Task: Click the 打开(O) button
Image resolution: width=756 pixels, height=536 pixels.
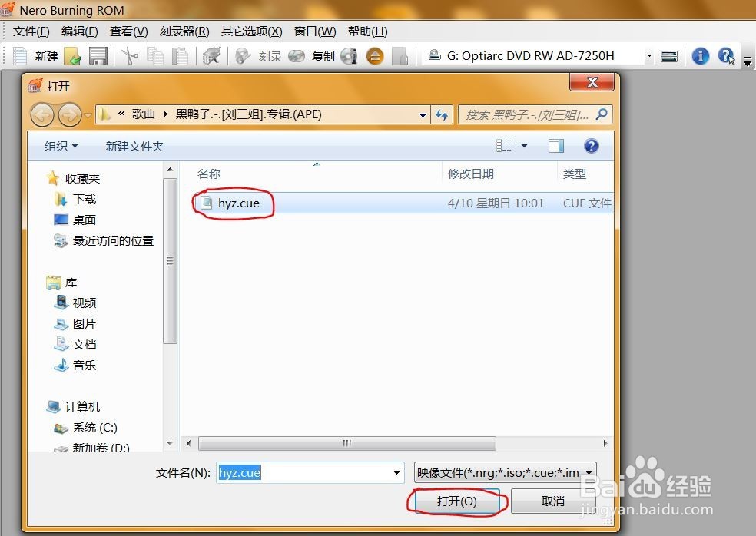Action: 456,501
